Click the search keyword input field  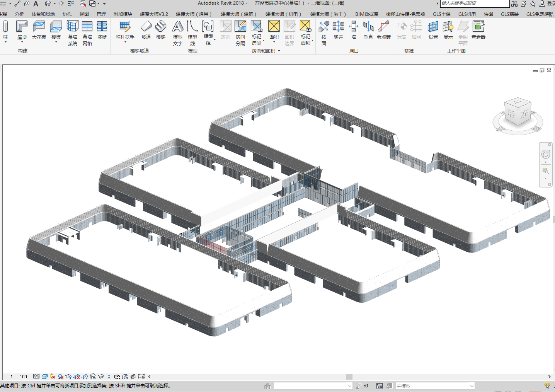coord(474,3)
